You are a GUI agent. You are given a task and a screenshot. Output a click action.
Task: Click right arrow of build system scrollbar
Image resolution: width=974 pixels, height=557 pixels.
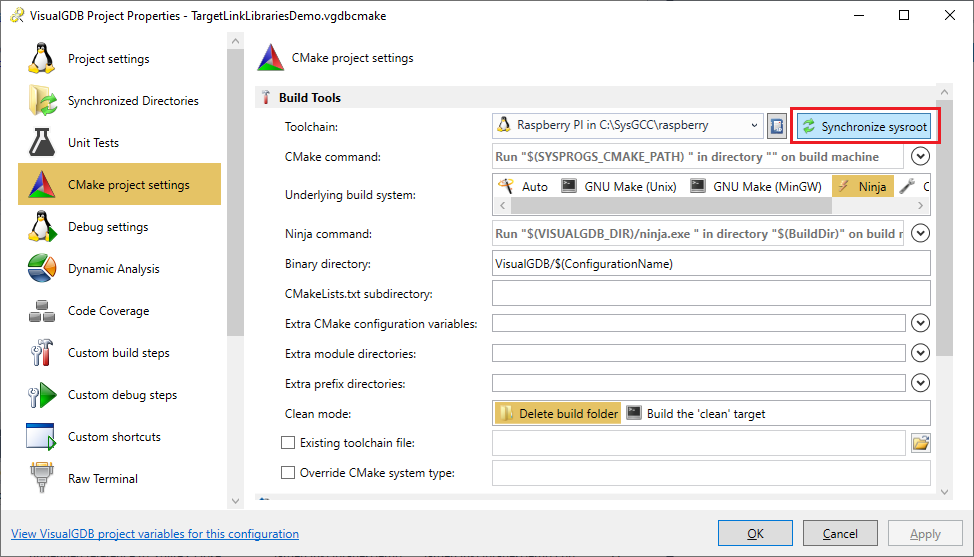pos(921,205)
